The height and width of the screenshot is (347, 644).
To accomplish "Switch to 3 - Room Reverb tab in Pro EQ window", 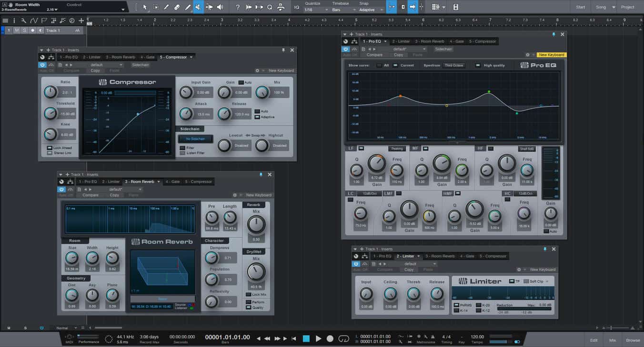I will click(430, 41).
